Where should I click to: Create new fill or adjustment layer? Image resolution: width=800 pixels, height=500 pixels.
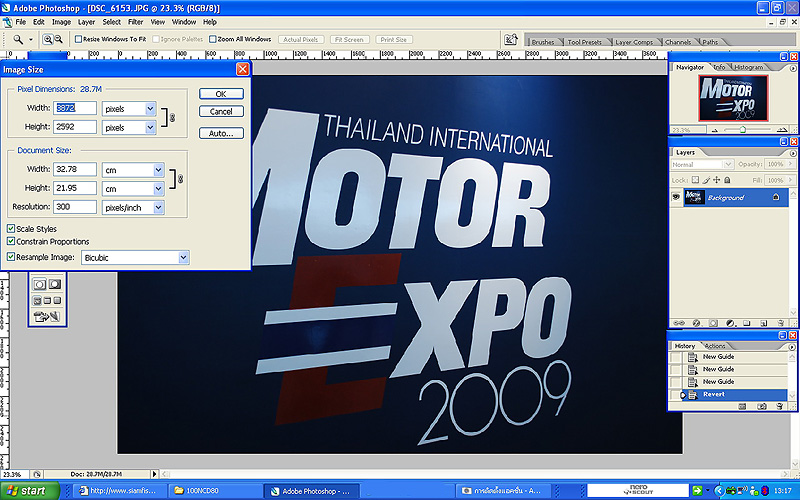[x=730, y=323]
